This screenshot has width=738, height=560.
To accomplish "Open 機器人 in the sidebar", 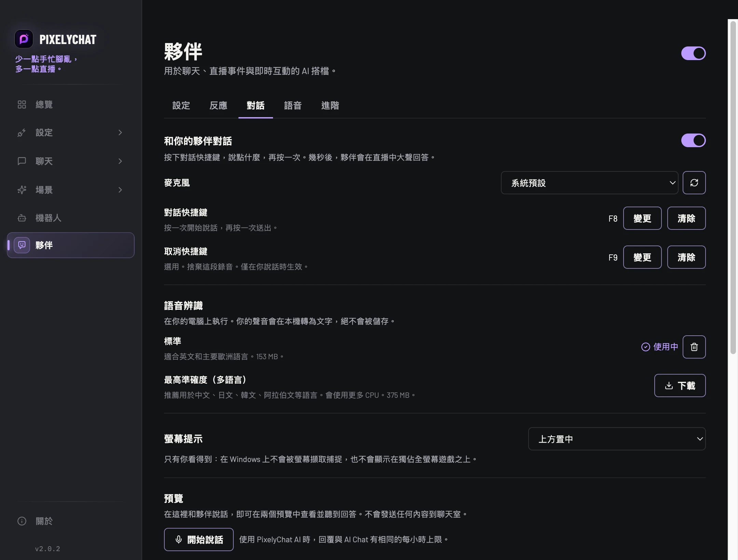I will [x=70, y=218].
